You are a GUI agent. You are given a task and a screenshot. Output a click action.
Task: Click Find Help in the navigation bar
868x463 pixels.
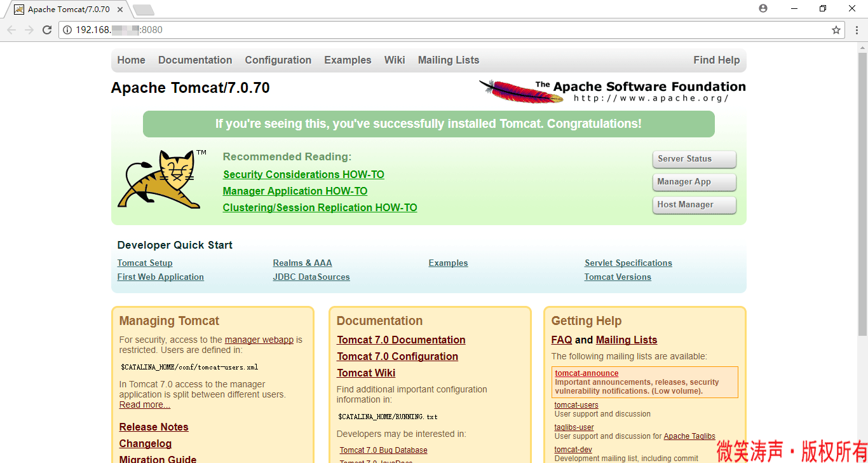tap(717, 60)
